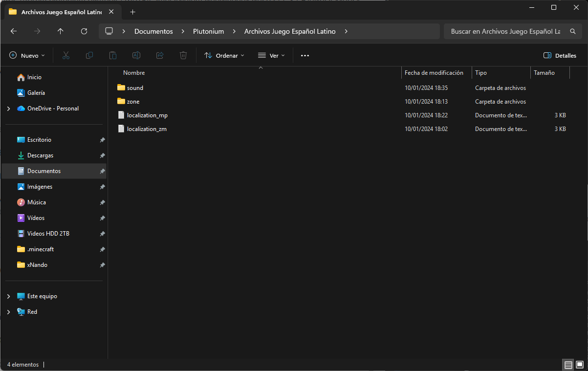Click the Paste clipboard icon
The height and width of the screenshot is (371, 588).
point(113,56)
